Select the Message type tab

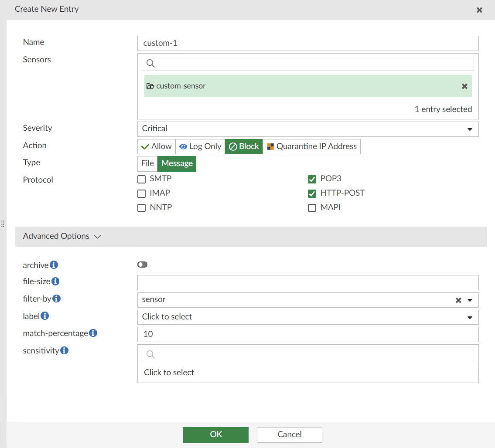pyautogui.click(x=176, y=163)
